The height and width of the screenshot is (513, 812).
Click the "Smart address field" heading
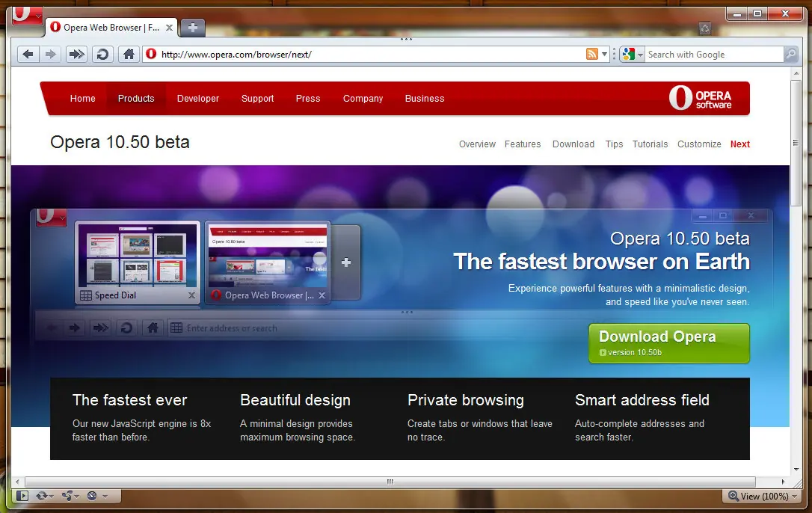[642, 400]
